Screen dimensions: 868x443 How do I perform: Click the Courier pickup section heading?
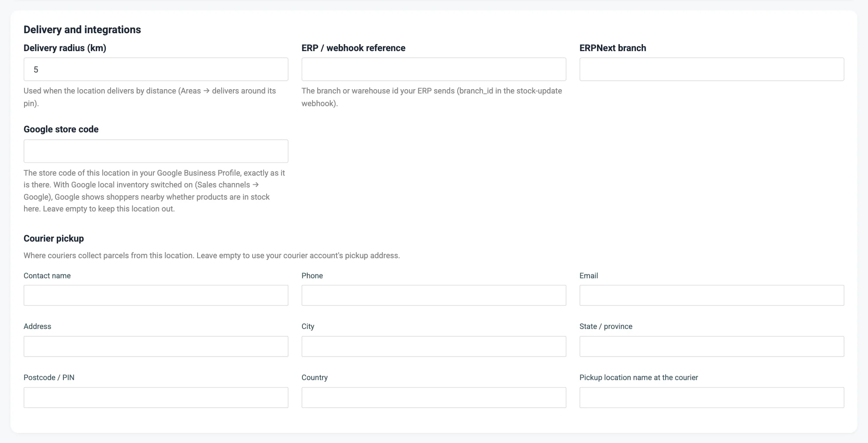pos(54,239)
